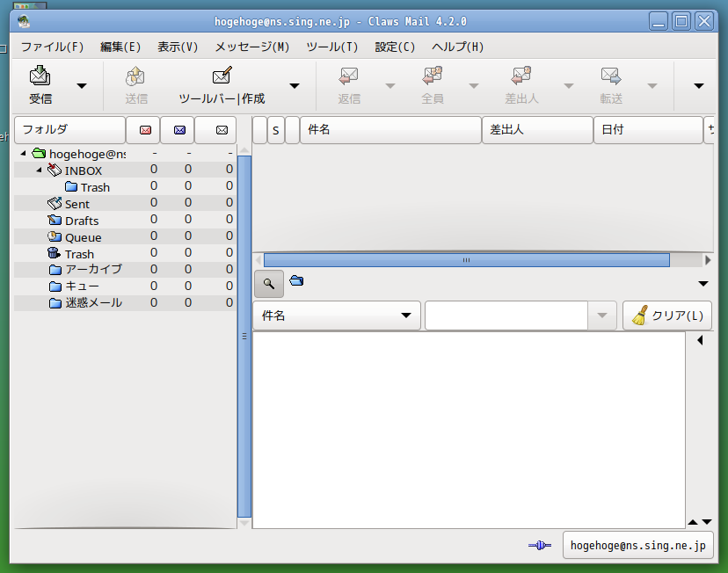Select the Trash folder with trash can icon

click(x=79, y=254)
